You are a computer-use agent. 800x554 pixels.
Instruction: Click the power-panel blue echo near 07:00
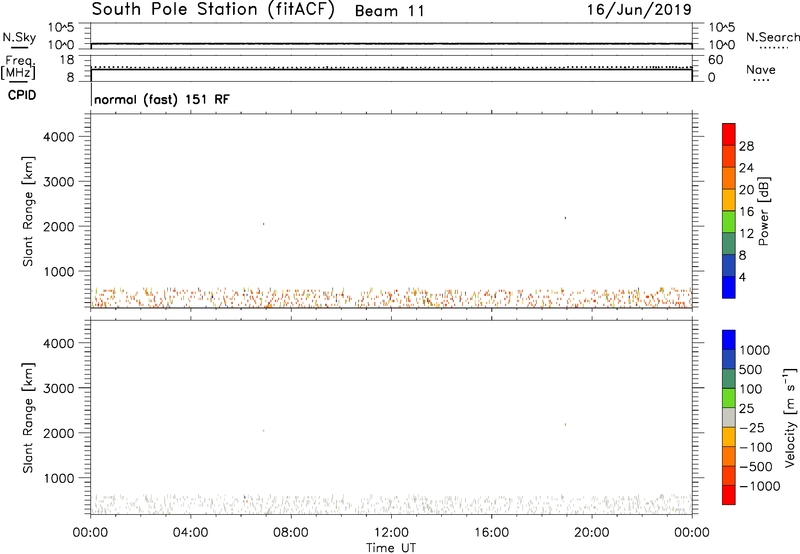coord(264,224)
